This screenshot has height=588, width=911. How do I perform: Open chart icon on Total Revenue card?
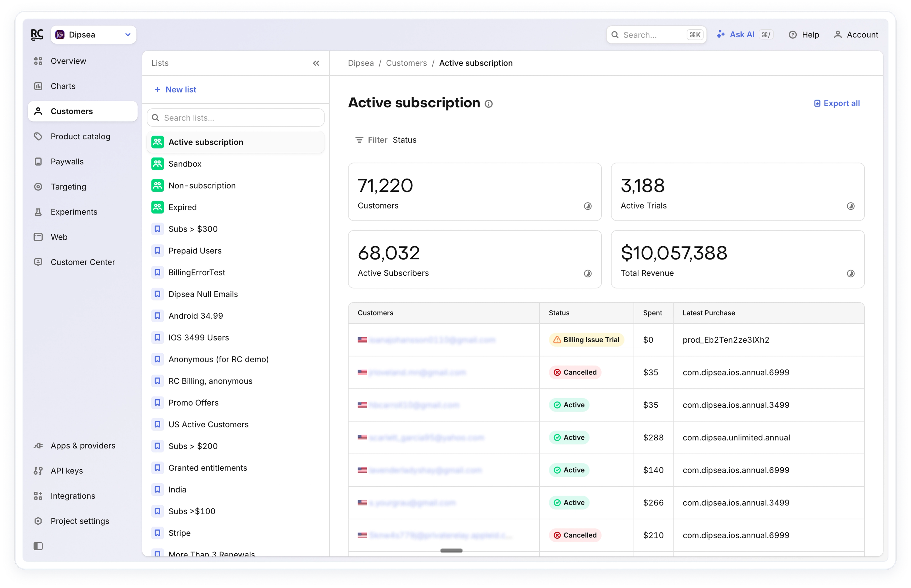pos(850,273)
